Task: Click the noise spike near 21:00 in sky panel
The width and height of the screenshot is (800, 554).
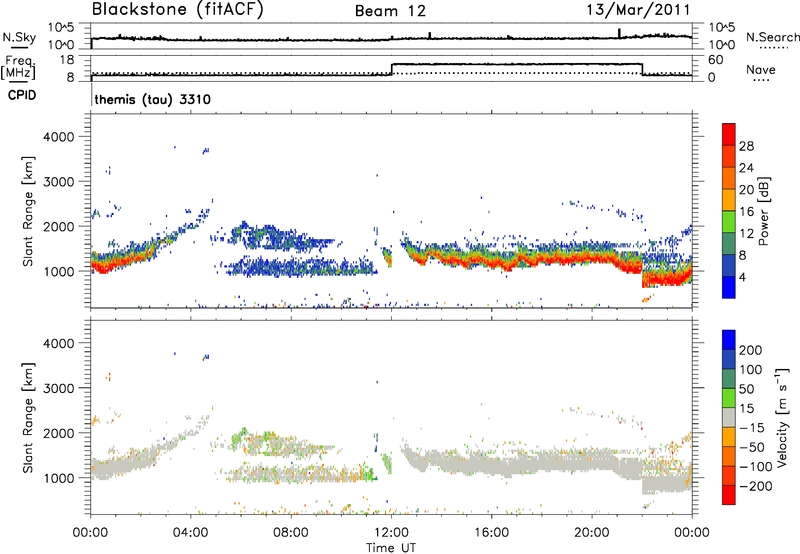Action: 619,33
